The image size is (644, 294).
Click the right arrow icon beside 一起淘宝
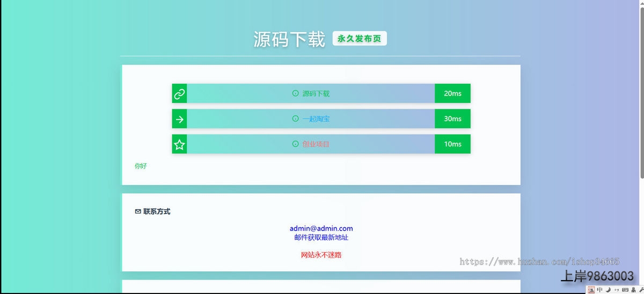click(179, 119)
